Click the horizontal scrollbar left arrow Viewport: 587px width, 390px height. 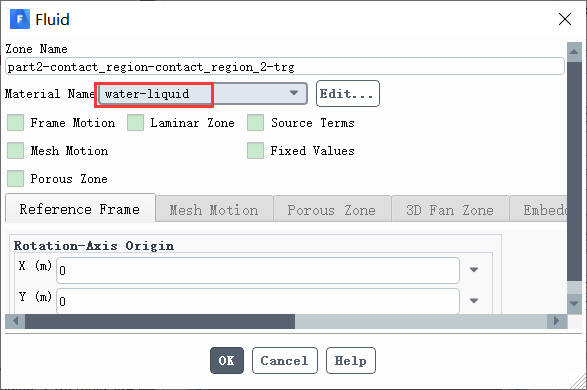[x=15, y=321]
